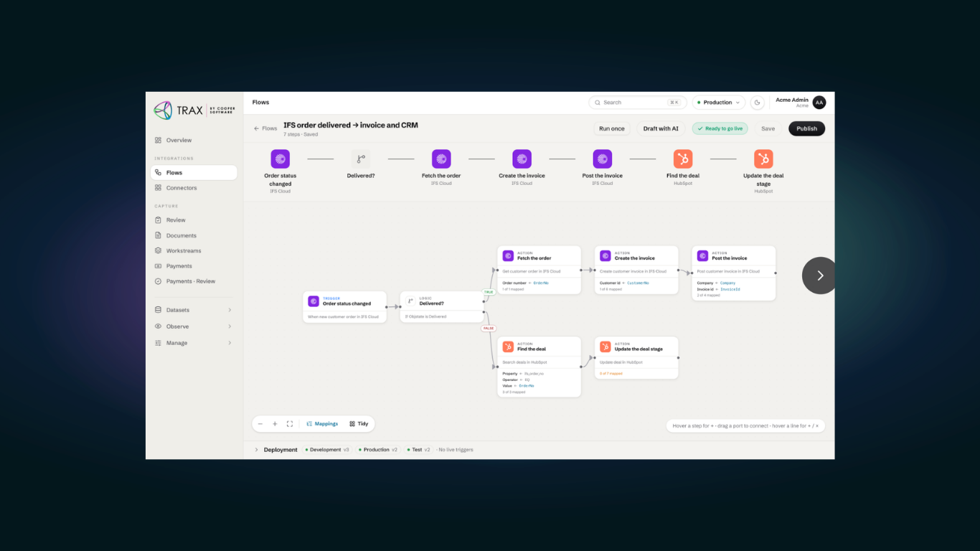Image resolution: width=980 pixels, height=551 pixels.
Task: Click the Tidy layout button
Action: (x=359, y=424)
